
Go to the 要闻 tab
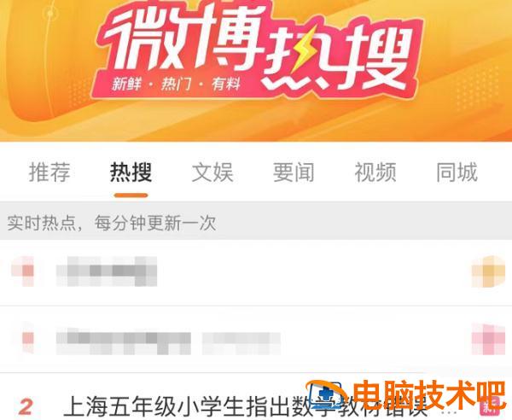coord(294,172)
